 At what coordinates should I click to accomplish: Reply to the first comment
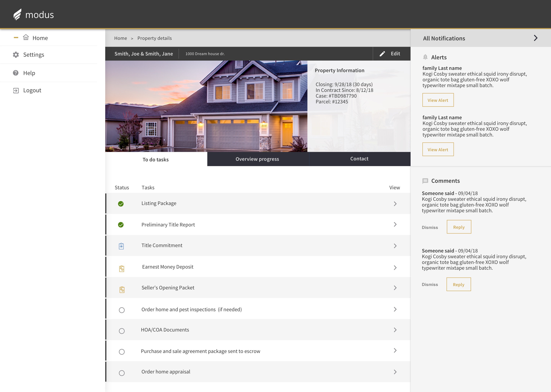(x=459, y=227)
